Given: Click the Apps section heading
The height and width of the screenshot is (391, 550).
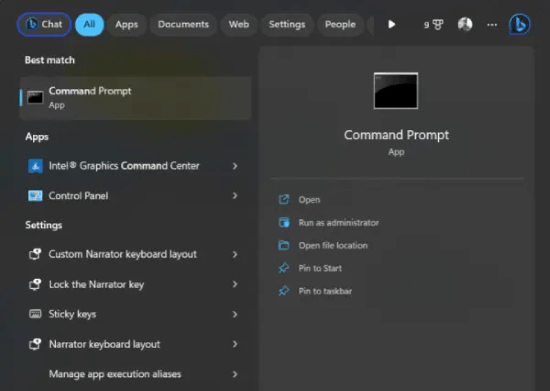Looking at the screenshot, I should pyautogui.click(x=37, y=137).
